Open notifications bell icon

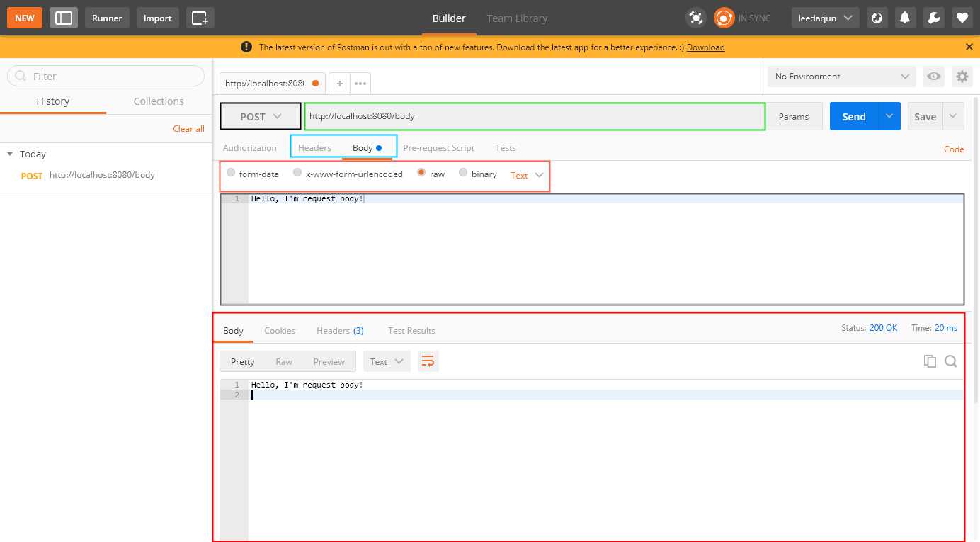click(905, 18)
